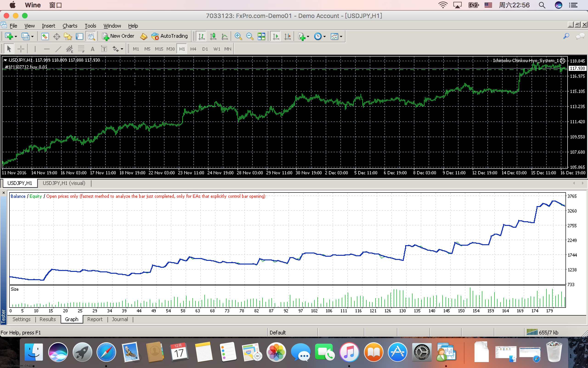Click the search magnifier in toolbar

566,36
